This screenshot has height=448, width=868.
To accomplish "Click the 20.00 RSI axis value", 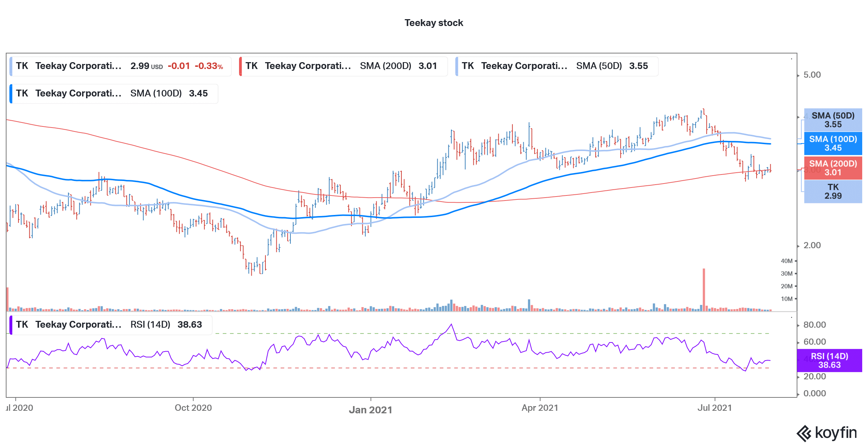I will click(x=814, y=376).
